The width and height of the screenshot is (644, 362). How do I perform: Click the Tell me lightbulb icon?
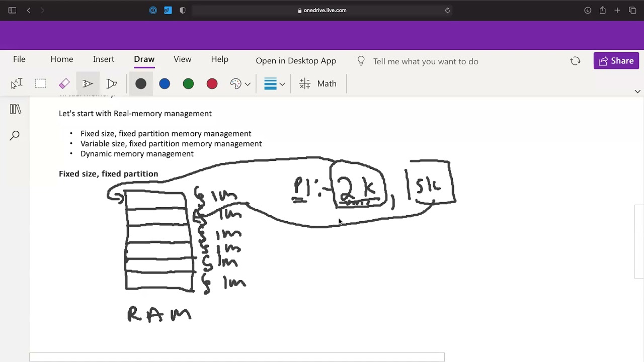pos(361,61)
